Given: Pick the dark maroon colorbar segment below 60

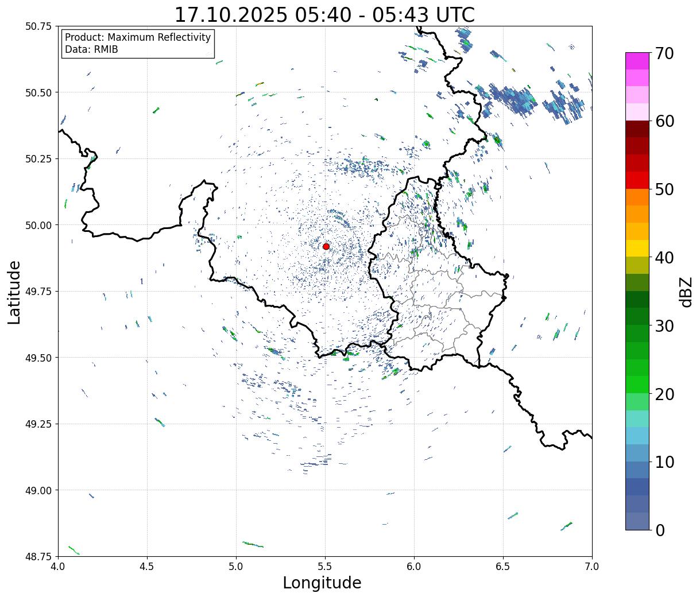Looking at the screenshot, I should click(x=637, y=129).
